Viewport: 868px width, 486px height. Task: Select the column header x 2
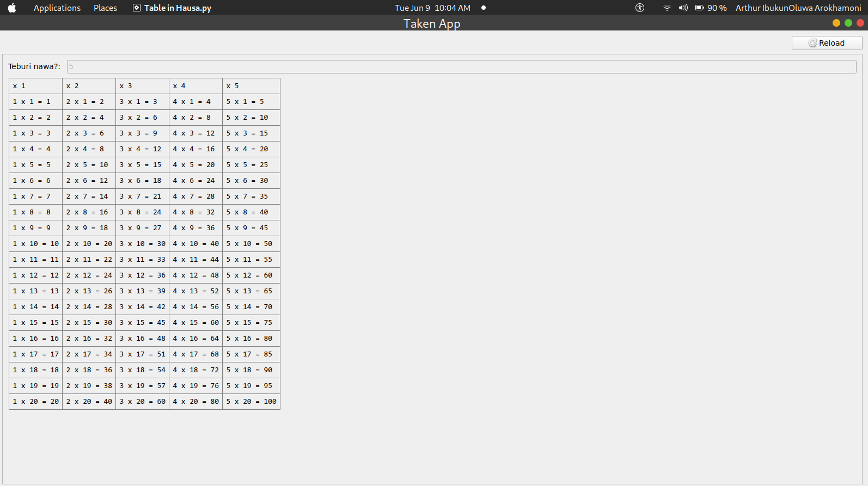coord(89,86)
